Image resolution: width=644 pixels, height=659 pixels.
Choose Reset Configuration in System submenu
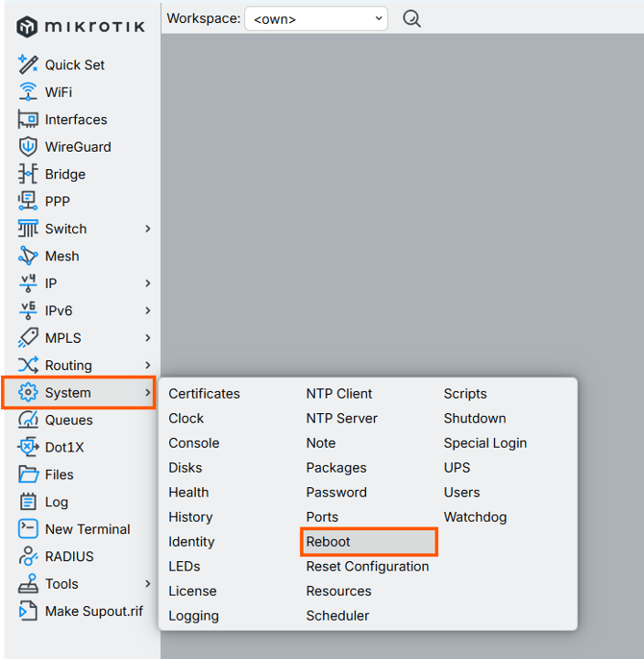click(367, 567)
